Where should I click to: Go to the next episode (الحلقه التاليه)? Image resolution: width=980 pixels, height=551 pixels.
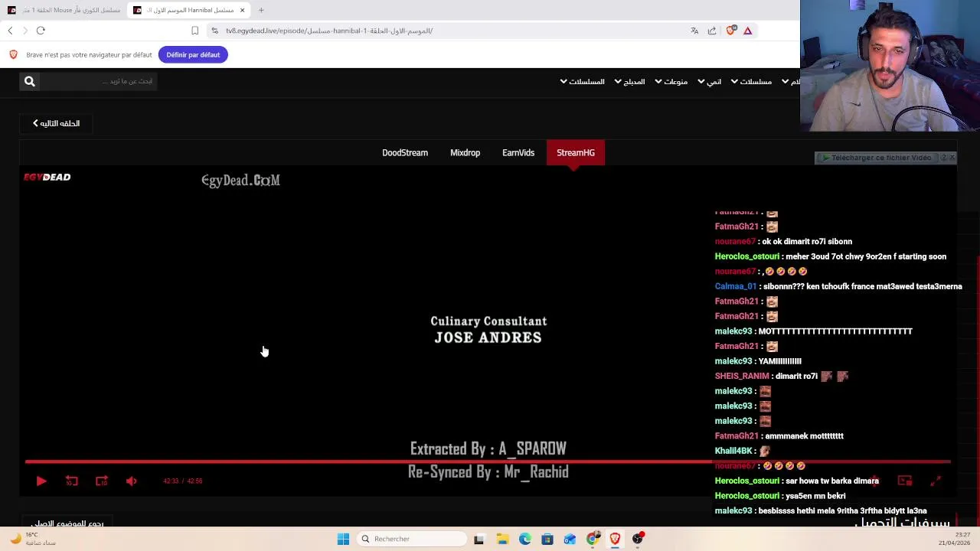tap(56, 123)
